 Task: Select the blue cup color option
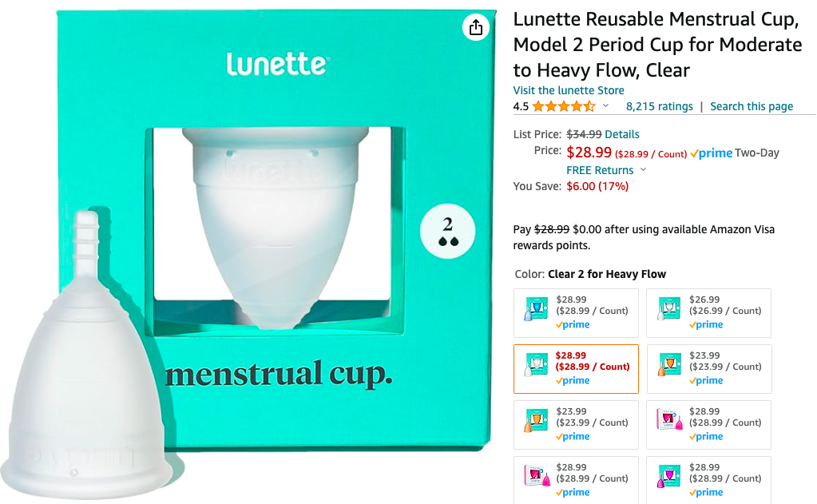click(x=576, y=313)
